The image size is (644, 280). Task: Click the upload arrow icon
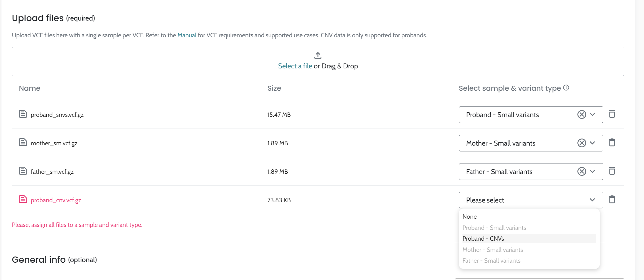pyautogui.click(x=318, y=55)
